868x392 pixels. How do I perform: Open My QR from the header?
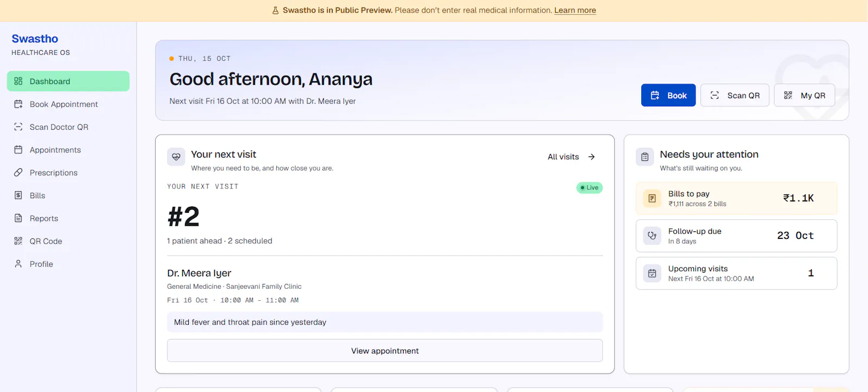tap(805, 96)
